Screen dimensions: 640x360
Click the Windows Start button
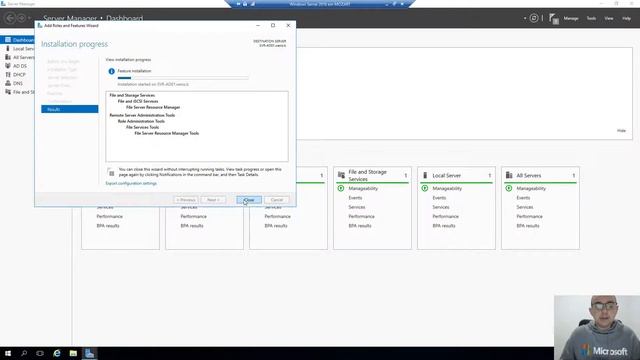[x=8, y=353]
